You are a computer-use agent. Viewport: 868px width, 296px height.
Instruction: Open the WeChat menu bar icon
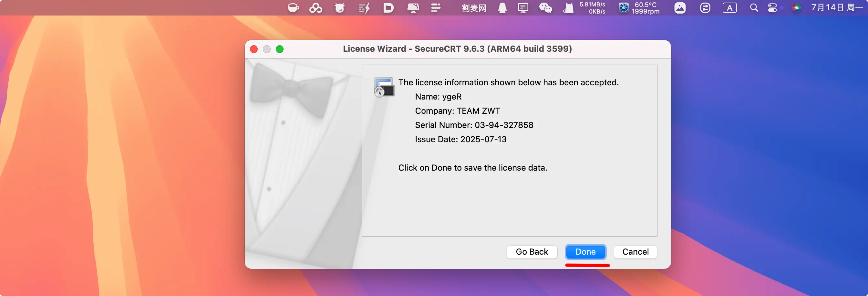coord(545,8)
